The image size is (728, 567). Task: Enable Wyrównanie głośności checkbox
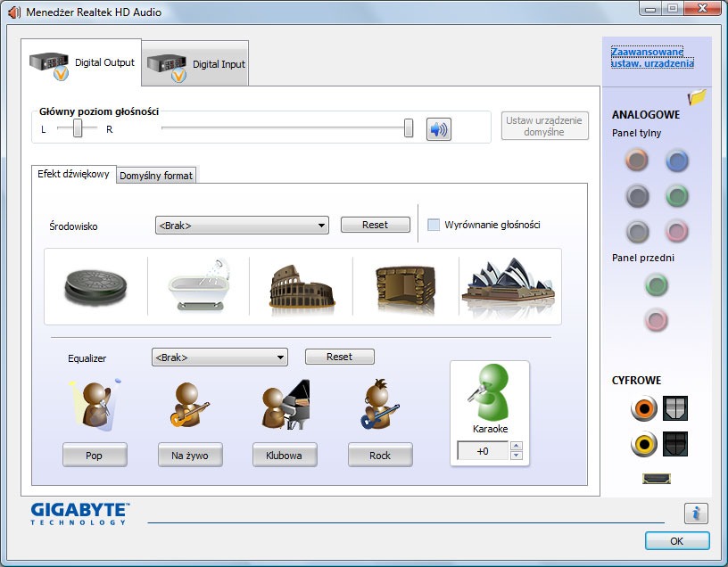click(434, 225)
